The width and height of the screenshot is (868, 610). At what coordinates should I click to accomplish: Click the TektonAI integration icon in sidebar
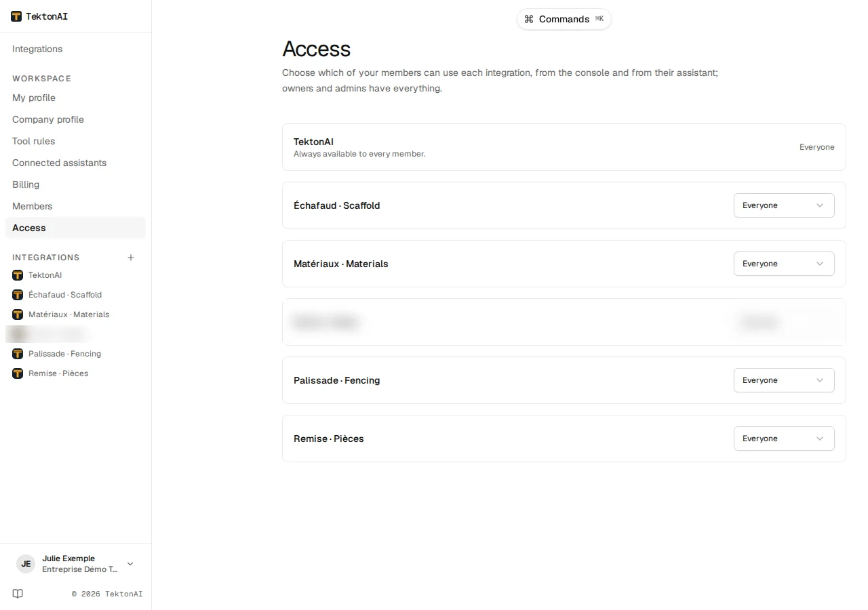click(x=18, y=275)
